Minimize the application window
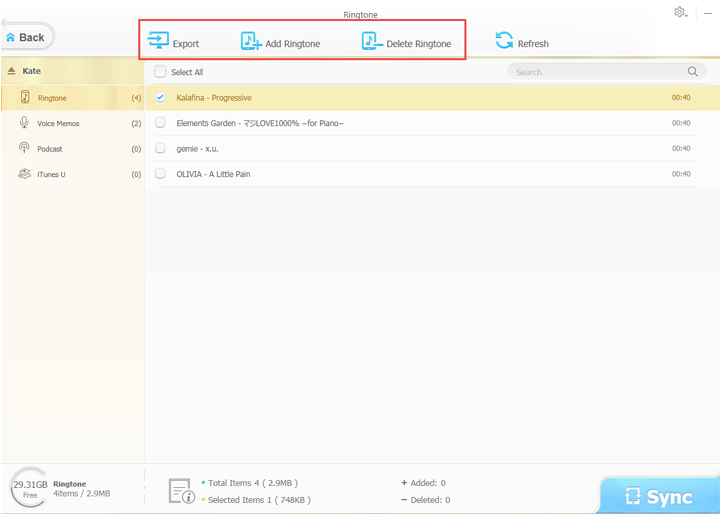 click(708, 14)
